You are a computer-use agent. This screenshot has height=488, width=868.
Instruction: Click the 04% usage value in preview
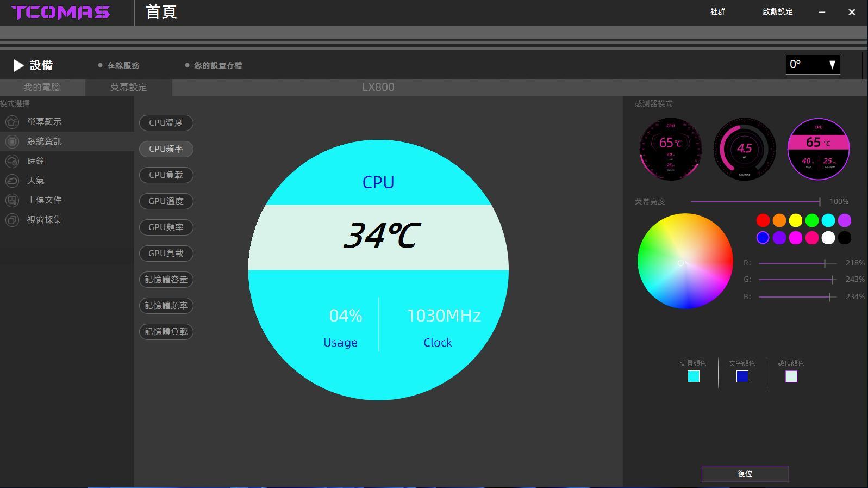346,316
